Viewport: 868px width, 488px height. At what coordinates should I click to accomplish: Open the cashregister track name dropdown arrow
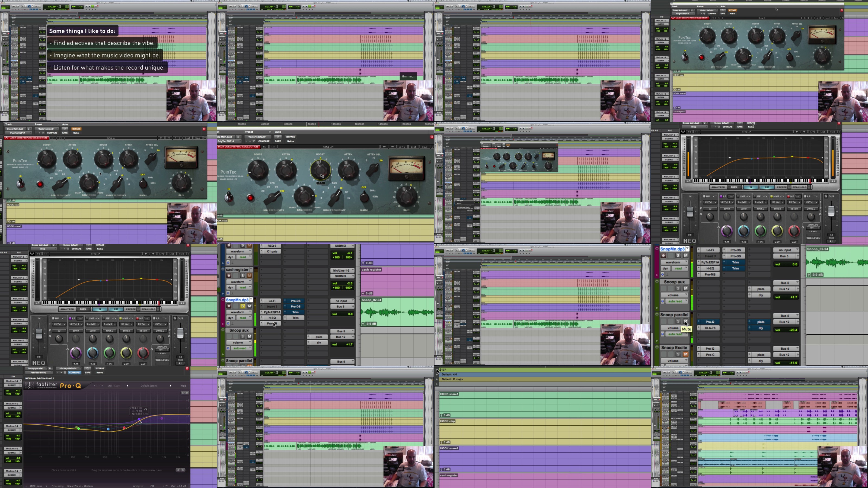tap(251, 269)
